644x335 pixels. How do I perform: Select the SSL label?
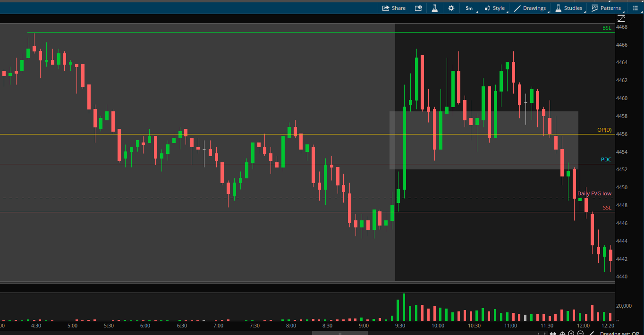[x=607, y=208]
